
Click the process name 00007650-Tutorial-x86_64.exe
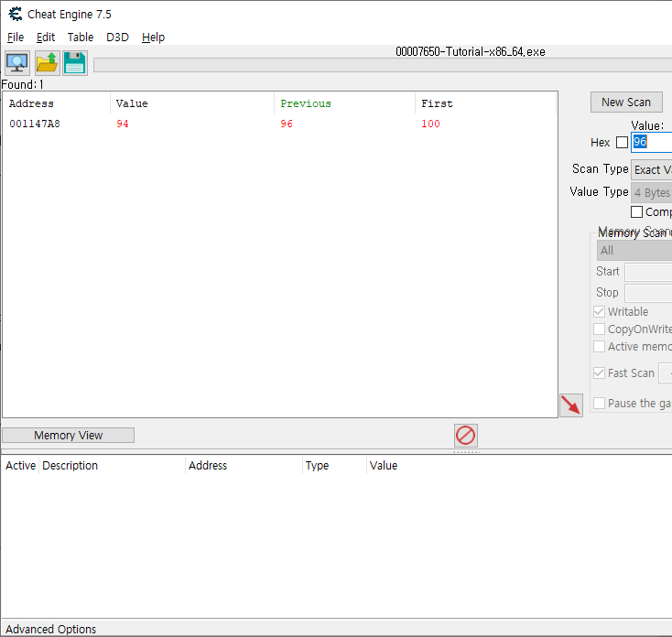[471, 52]
